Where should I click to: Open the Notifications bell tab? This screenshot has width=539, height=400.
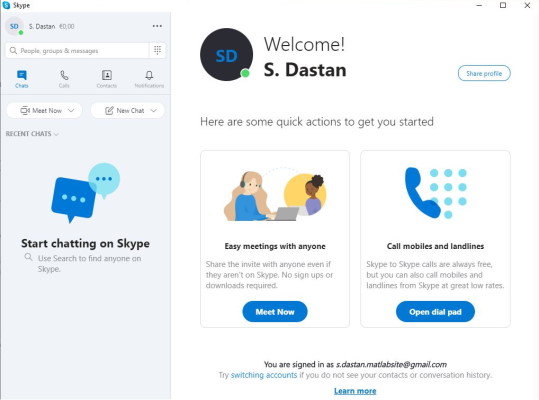[x=149, y=79]
